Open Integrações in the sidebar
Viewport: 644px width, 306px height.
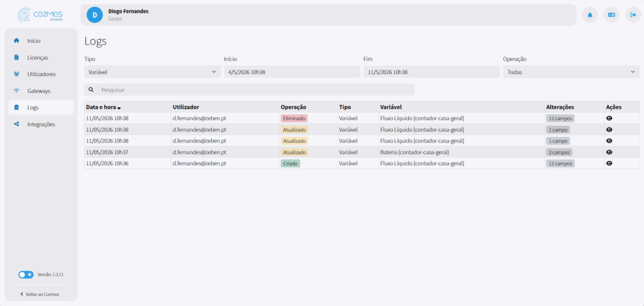(x=41, y=124)
